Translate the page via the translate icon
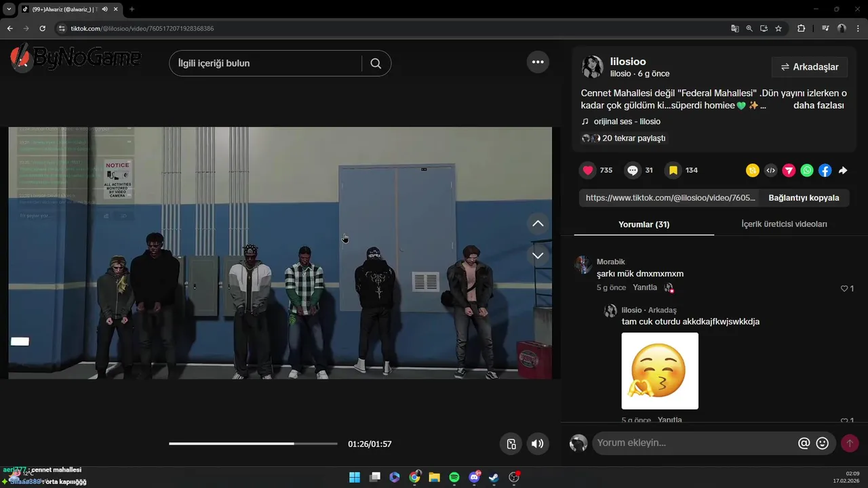 pos(735,28)
